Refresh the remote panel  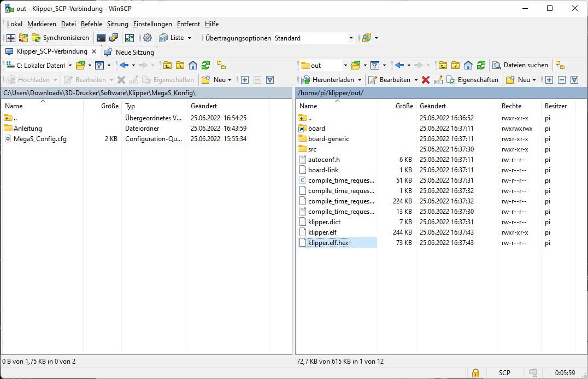coord(481,65)
